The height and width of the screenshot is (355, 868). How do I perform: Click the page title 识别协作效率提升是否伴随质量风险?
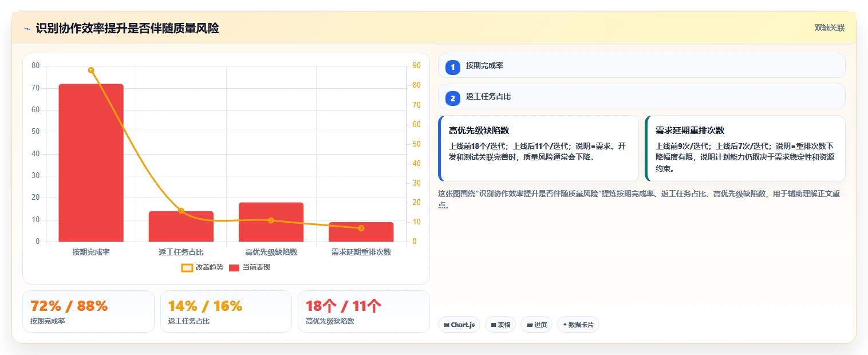[x=127, y=28]
